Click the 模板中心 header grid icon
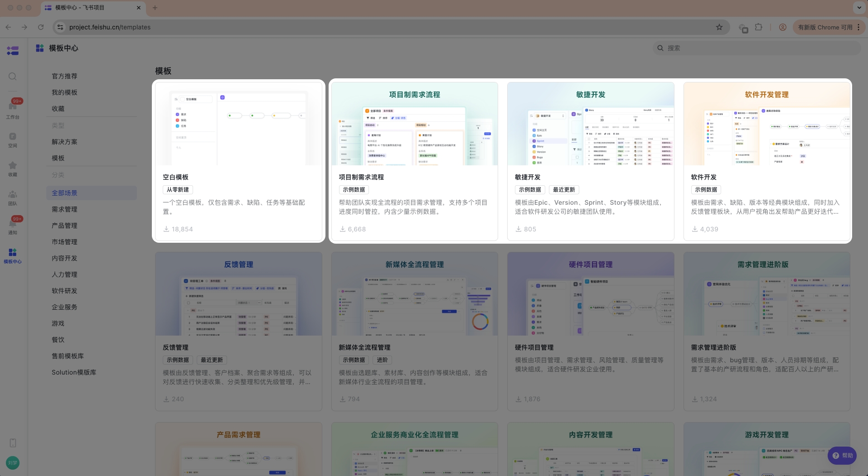Image resolution: width=868 pixels, height=476 pixels. (40, 48)
